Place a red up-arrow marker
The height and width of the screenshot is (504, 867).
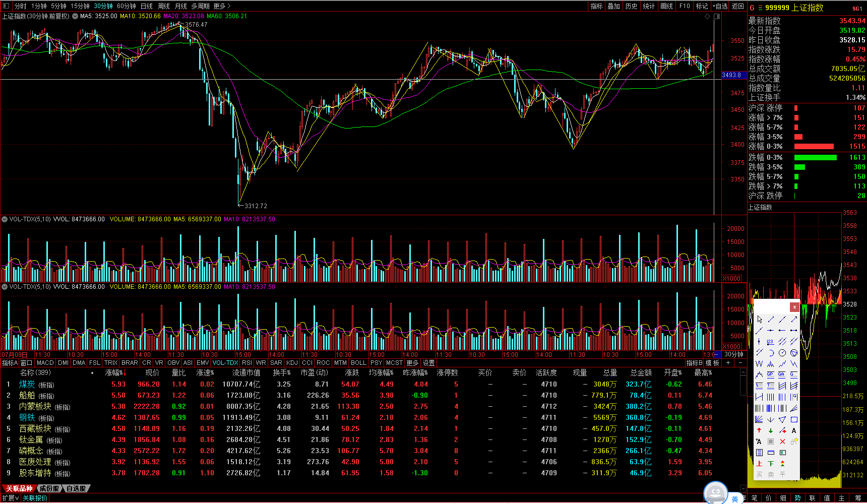(x=759, y=430)
